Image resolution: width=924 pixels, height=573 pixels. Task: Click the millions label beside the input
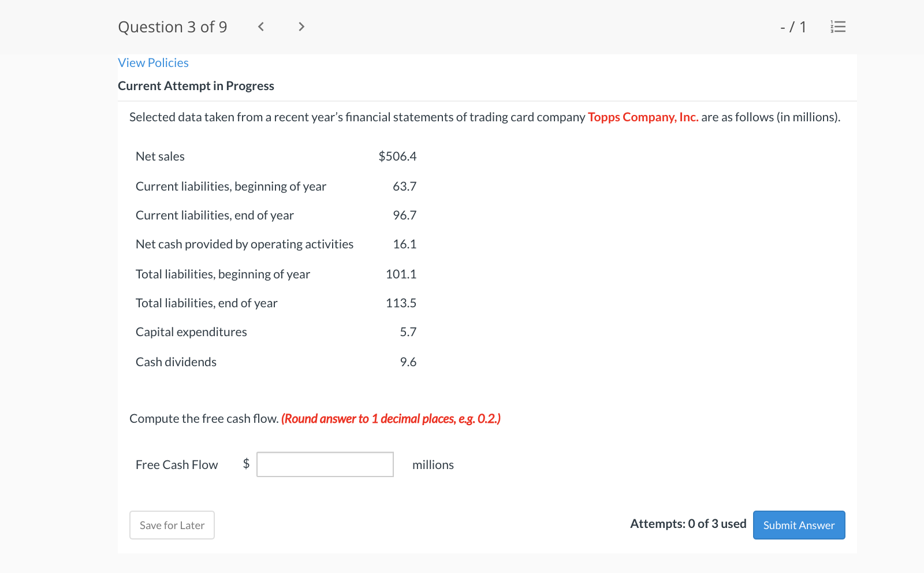pos(433,464)
